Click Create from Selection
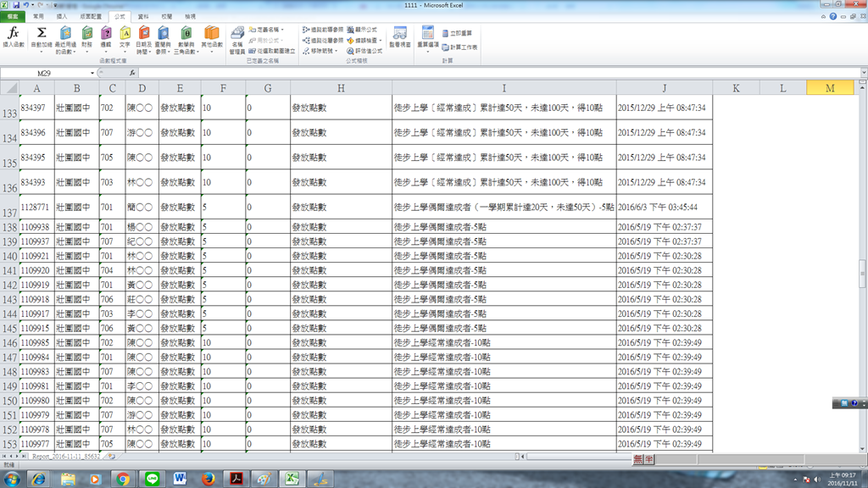This screenshot has height=488, width=868. [x=272, y=51]
